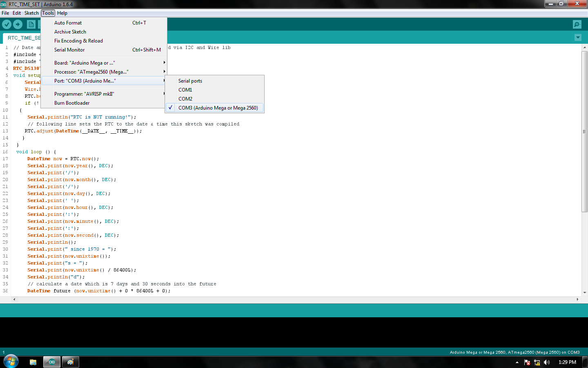Choose Auto Format from Tools menu
This screenshot has width=588, height=368.
(x=104, y=23)
